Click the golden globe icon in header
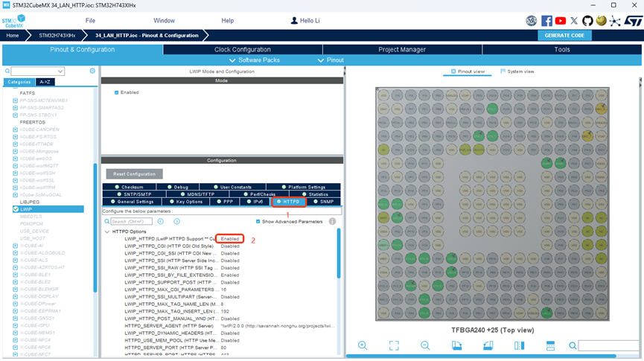644x361 pixels. click(x=601, y=21)
